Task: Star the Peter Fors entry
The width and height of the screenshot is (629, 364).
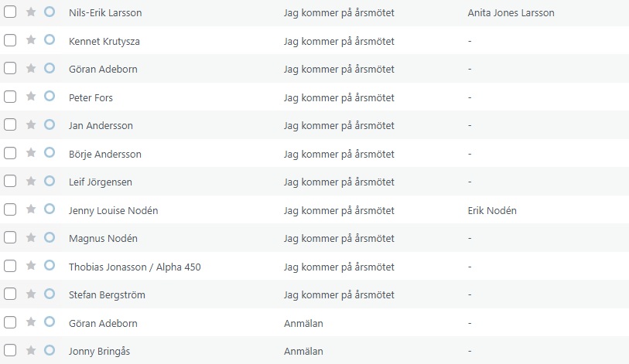Action: pos(31,97)
